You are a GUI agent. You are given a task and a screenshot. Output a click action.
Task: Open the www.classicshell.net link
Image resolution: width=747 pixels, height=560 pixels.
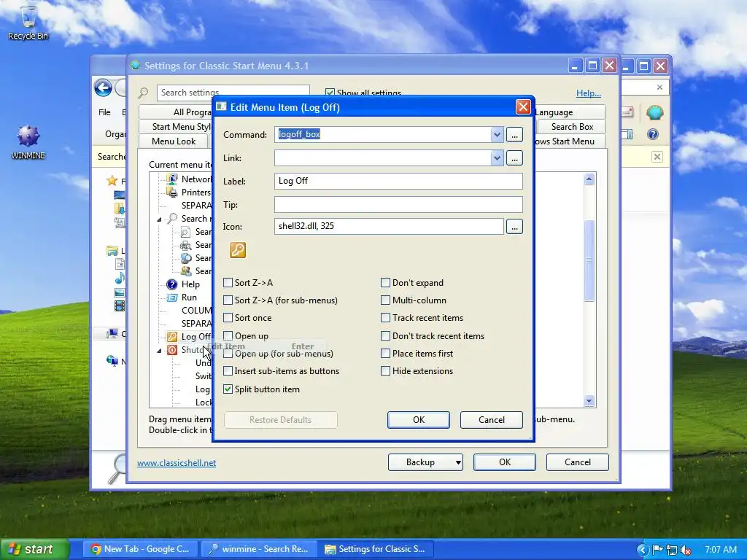177,463
